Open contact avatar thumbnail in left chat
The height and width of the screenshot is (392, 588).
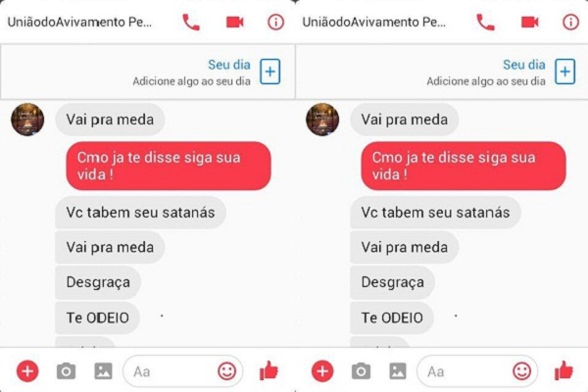coord(27,120)
